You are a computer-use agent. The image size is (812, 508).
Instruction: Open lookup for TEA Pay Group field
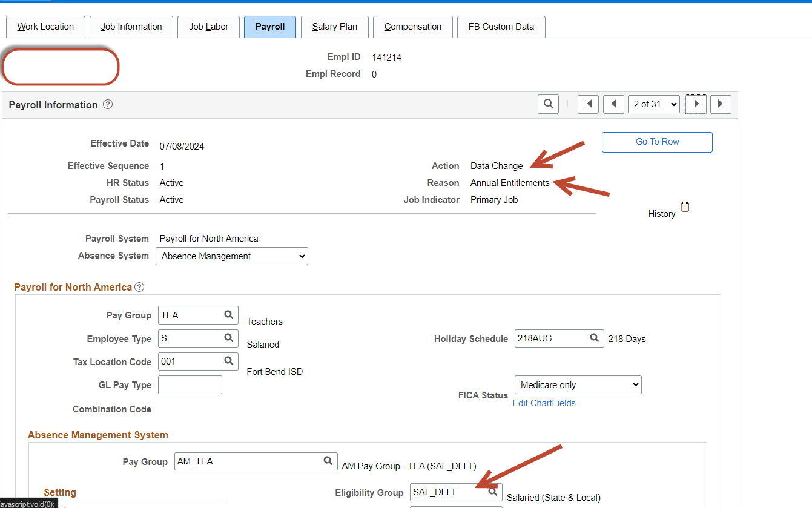tap(229, 315)
